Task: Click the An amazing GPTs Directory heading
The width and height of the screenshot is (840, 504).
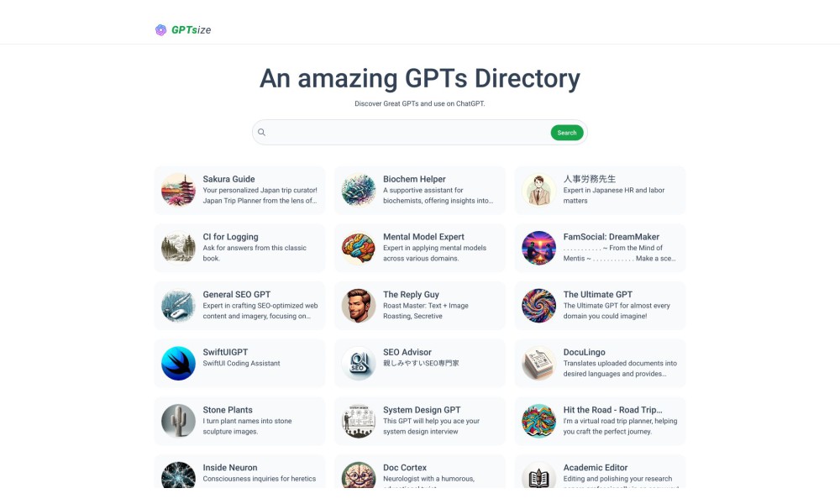Action: click(x=420, y=78)
